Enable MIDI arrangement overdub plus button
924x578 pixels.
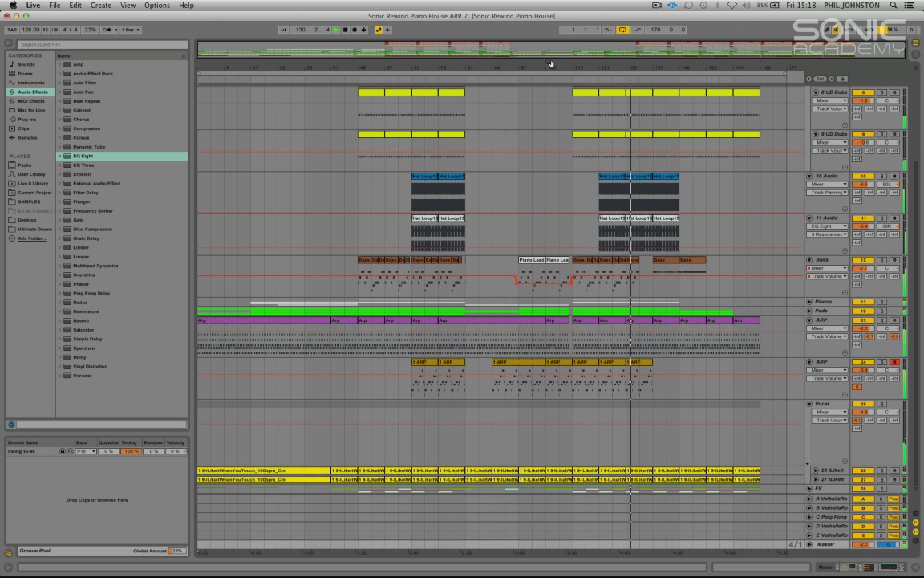click(363, 30)
